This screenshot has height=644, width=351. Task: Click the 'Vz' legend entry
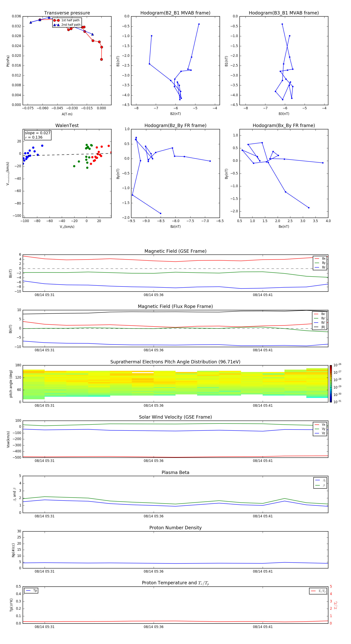[x=320, y=433]
